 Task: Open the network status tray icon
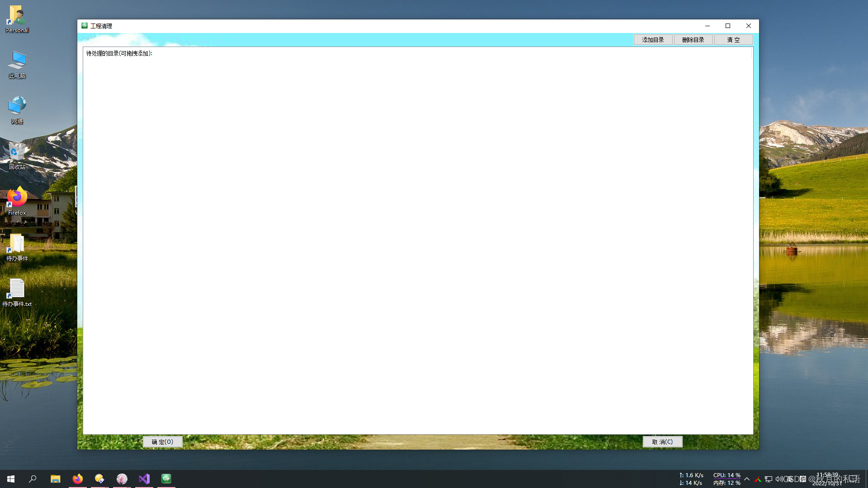pyautogui.click(x=769, y=479)
